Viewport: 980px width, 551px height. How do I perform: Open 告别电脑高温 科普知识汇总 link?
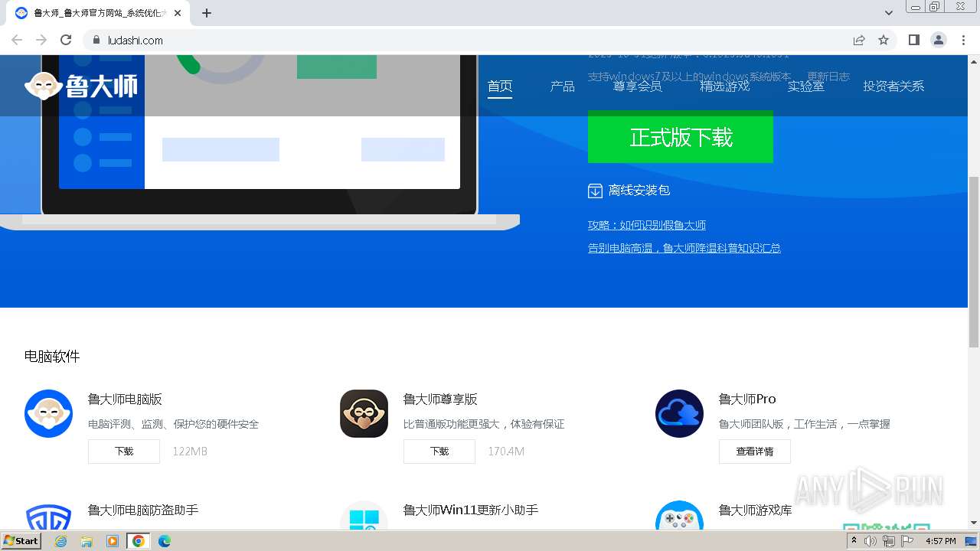684,248
